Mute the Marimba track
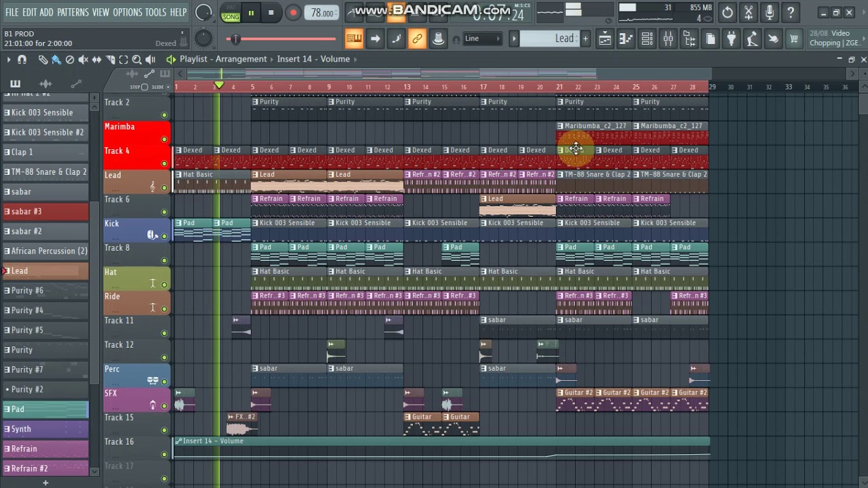Image resolution: width=868 pixels, height=488 pixels. pos(164,139)
